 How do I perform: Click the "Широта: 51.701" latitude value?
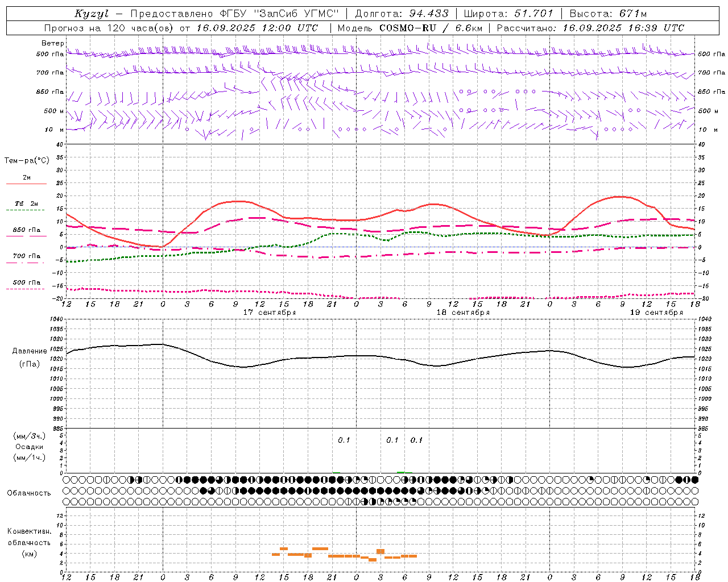point(508,14)
